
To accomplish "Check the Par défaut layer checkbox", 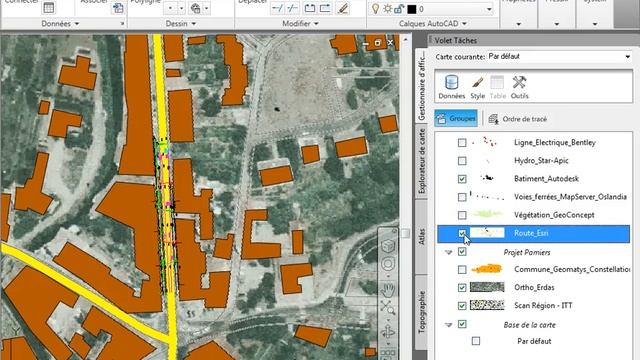I will click(x=476, y=341).
